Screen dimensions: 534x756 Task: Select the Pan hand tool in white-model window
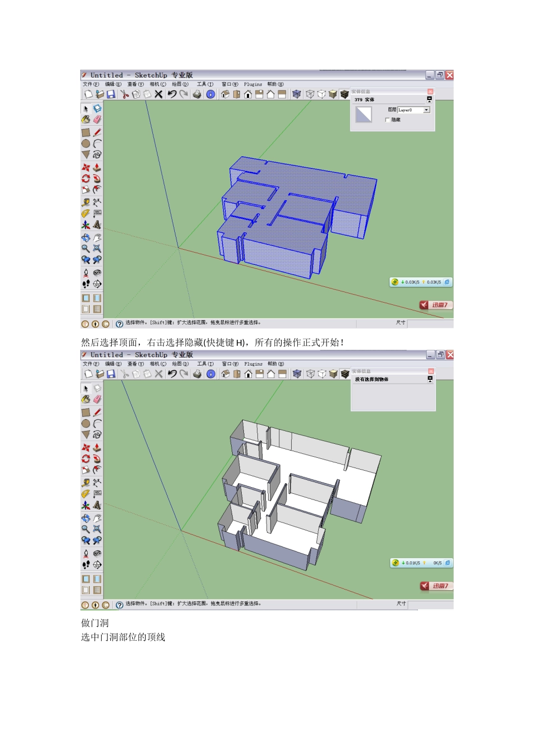(x=97, y=518)
